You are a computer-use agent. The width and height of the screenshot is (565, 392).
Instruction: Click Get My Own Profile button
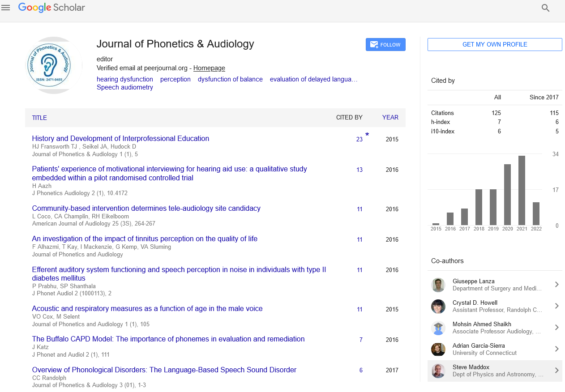coord(495,45)
